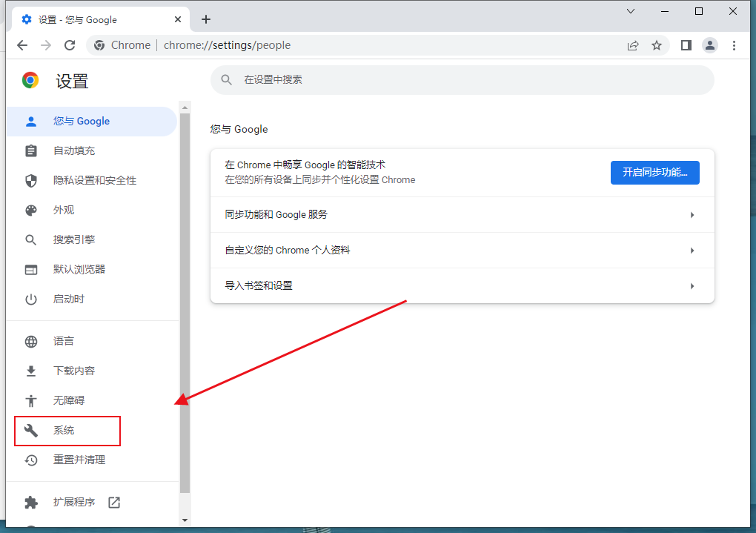Viewport: 756px width, 533px height.
Task: Open the 自动填充 section
Action: 92,151
